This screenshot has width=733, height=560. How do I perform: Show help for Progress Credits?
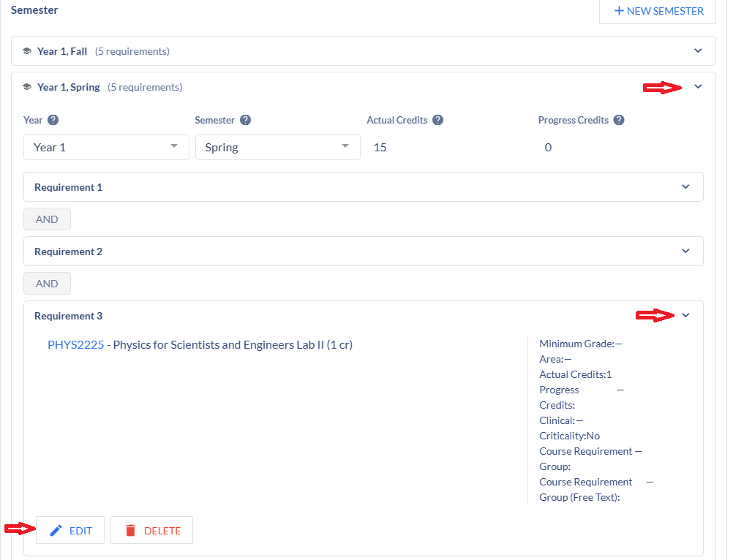[x=618, y=121]
